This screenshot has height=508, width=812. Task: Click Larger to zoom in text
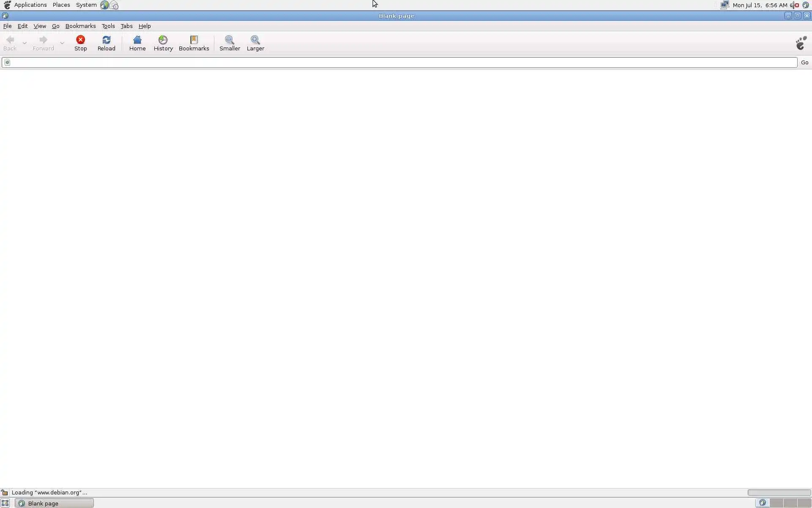pyautogui.click(x=255, y=43)
